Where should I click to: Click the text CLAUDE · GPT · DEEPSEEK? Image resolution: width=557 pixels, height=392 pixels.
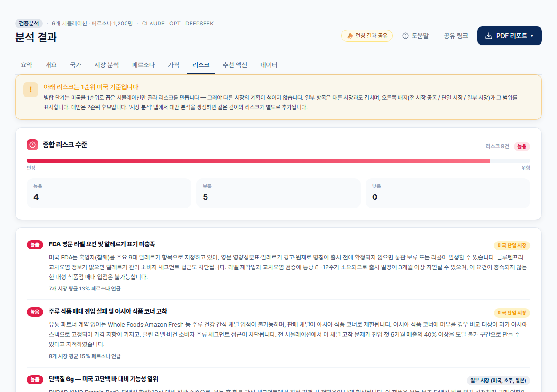(x=178, y=24)
